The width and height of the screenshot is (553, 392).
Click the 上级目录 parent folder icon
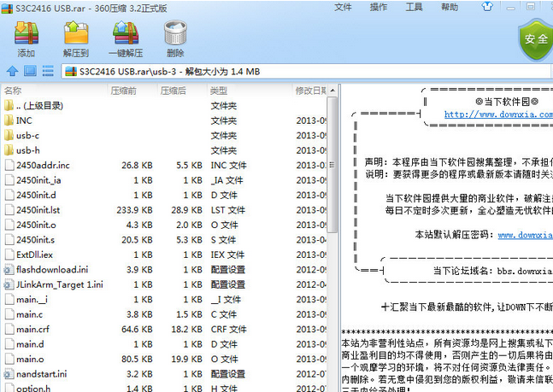click(9, 105)
